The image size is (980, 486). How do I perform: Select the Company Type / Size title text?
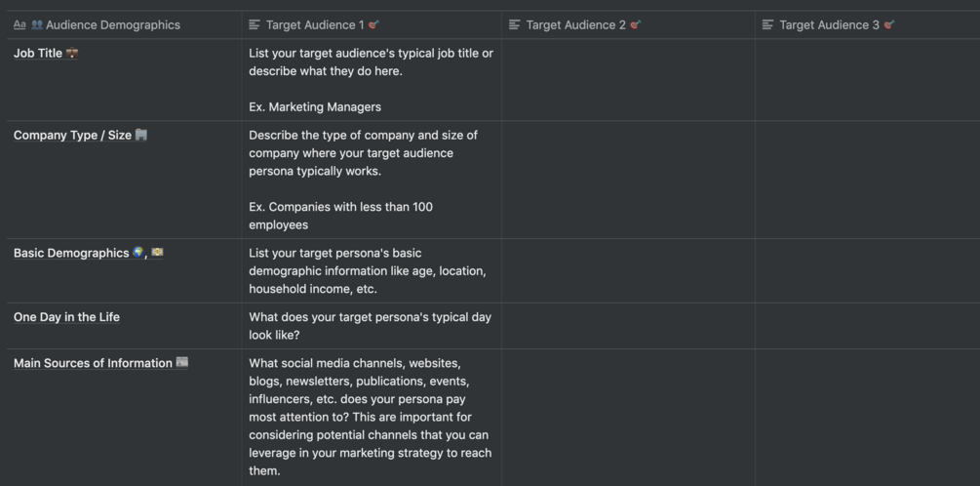(x=72, y=136)
